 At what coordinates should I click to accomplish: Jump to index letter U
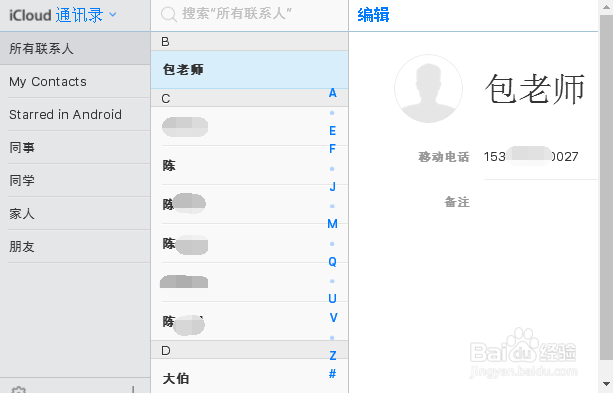[x=332, y=299]
